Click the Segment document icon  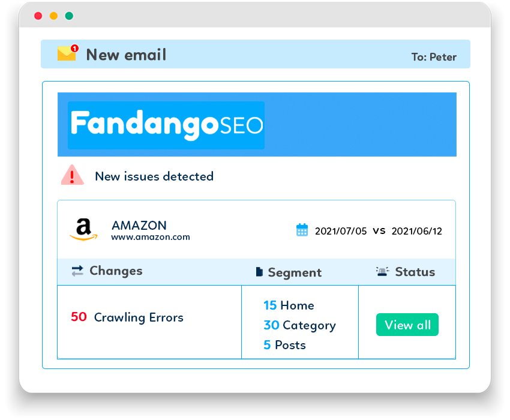tap(259, 272)
